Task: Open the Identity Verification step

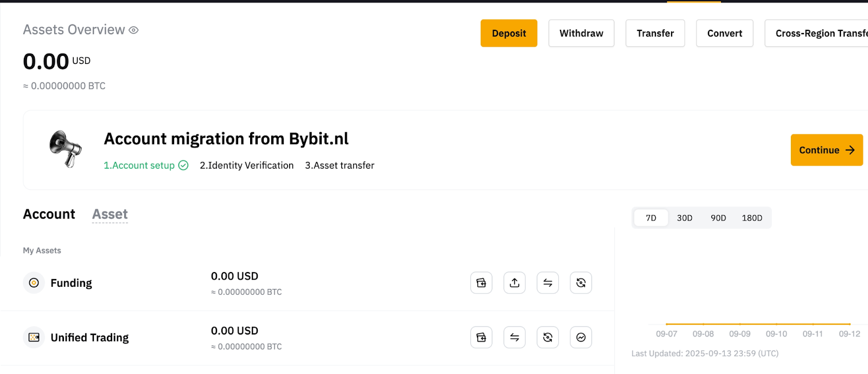Action: (246, 165)
